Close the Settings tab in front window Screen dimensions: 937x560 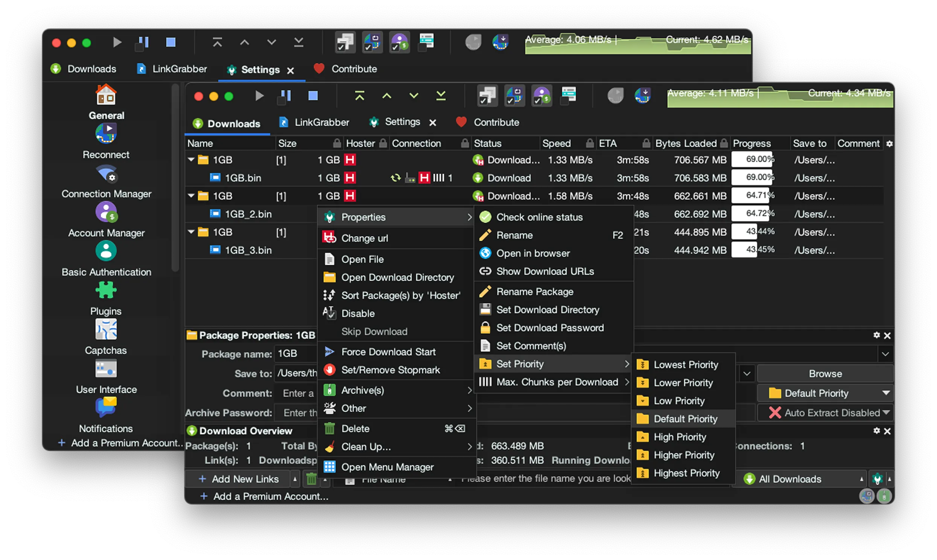point(433,123)
